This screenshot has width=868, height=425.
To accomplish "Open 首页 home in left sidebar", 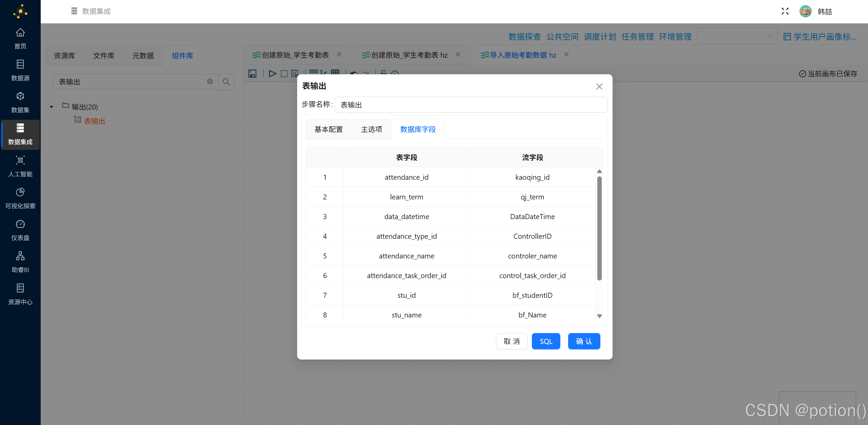I will 20,39.
